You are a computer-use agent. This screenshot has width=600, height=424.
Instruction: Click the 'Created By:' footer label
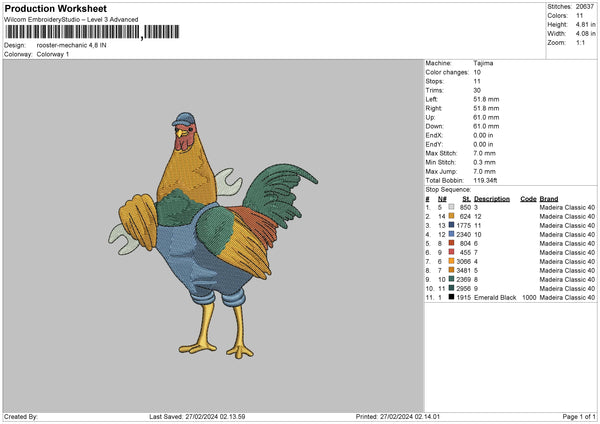pos(21,416)
